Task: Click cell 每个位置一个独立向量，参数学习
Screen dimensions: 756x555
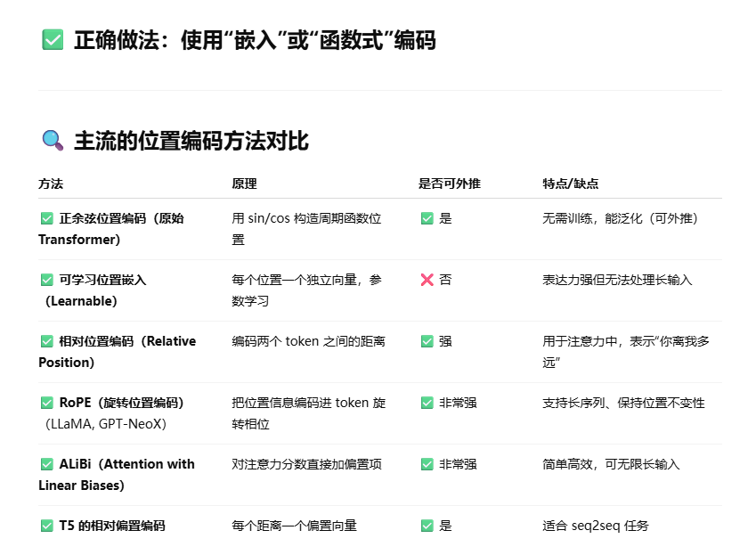Action: pyautogui.click(x=306, y=290)
